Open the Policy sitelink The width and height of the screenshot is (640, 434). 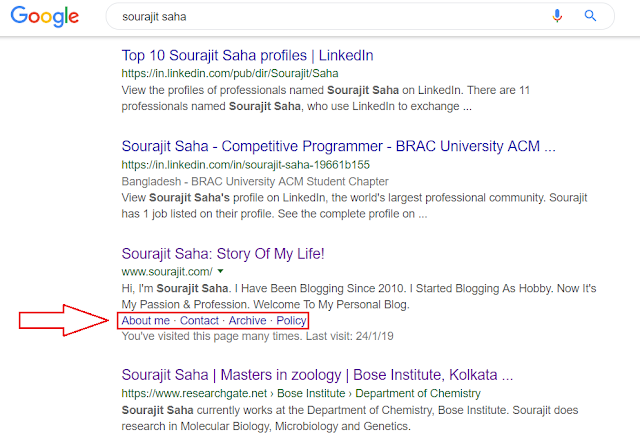tap(291, 320)
